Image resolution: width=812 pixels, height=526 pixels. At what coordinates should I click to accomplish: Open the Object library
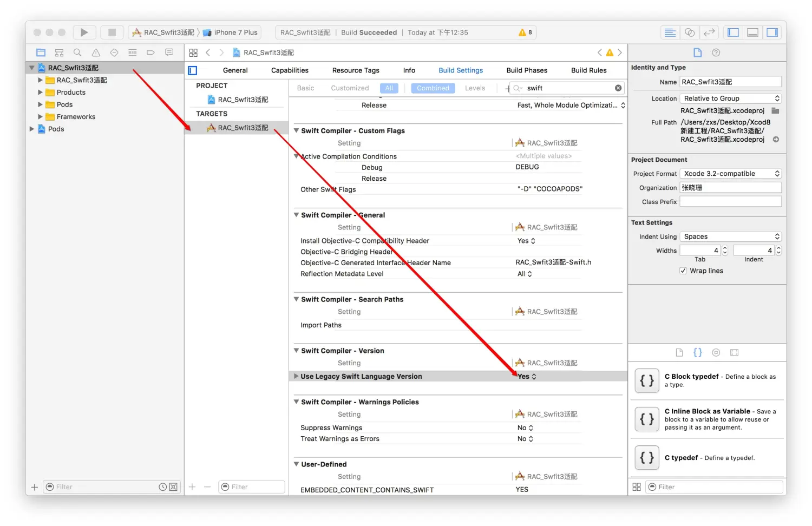coord(716,352)
